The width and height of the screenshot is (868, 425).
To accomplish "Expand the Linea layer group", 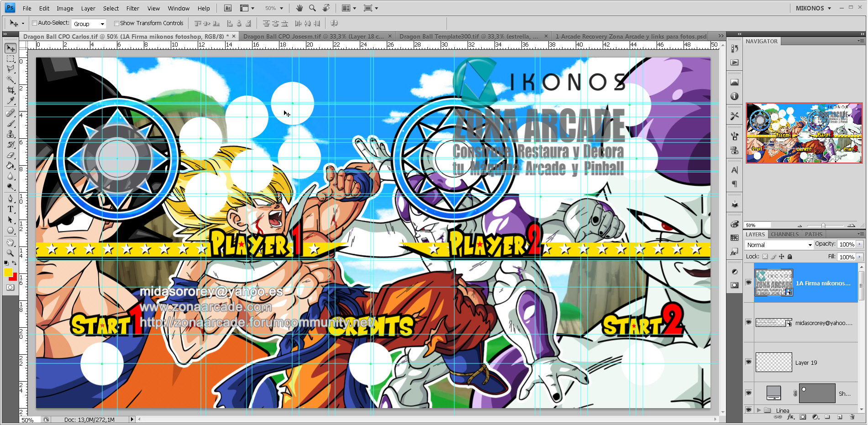I will (759, 410).
